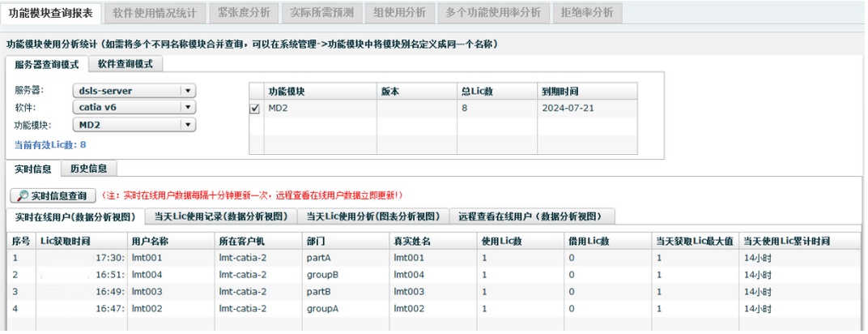Click magnifier icon on 实时信息查询 button
The image size is (868, 334).
(22, 195)
